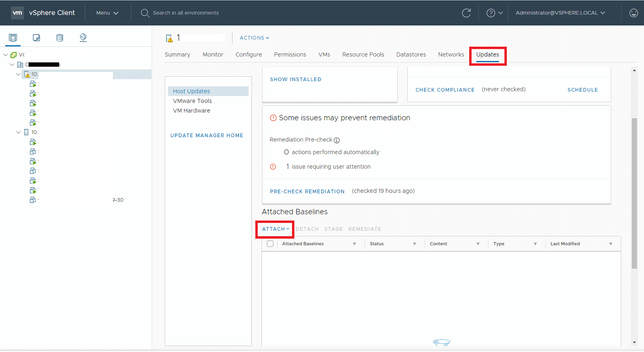This screenshot has width=644, height=352.
Task: Collapse the second host tree node
Action: pyautogui.click(x=19, y=132)
